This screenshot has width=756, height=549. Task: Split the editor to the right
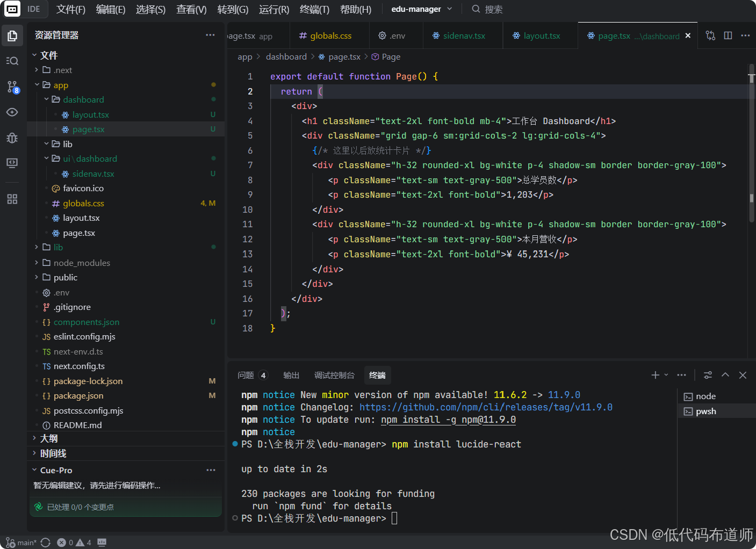pyautogui.click(x=728, y=35)
